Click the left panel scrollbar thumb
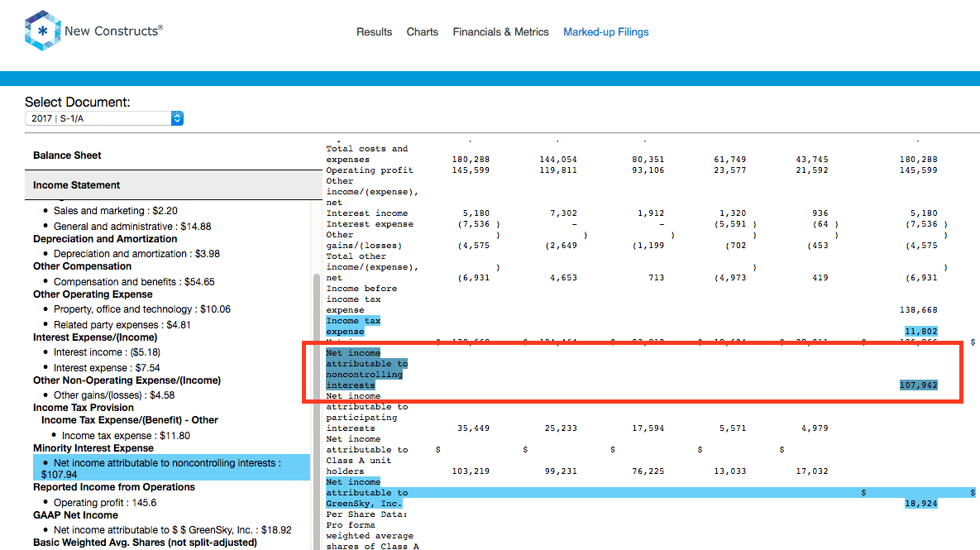This screenshot has width=980, height=550. click(316, 413)
